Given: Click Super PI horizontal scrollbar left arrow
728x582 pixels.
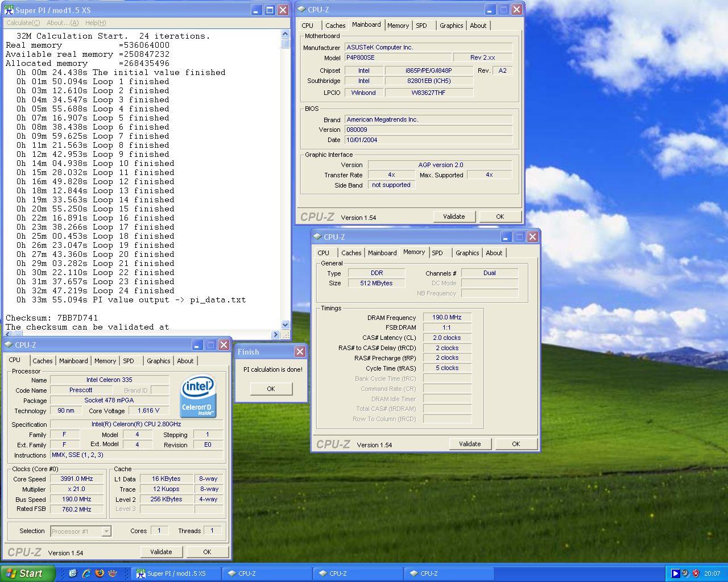Looking at the screenshot, I should (x=7, y=334).
